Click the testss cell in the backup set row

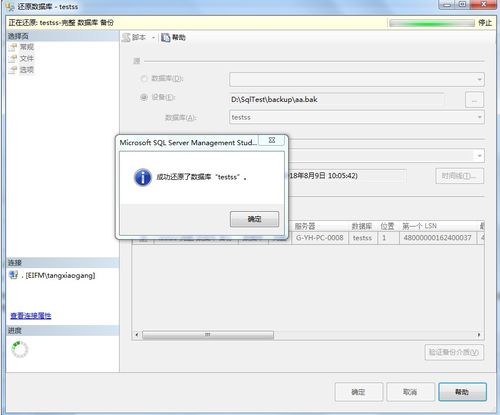point(362,238)
